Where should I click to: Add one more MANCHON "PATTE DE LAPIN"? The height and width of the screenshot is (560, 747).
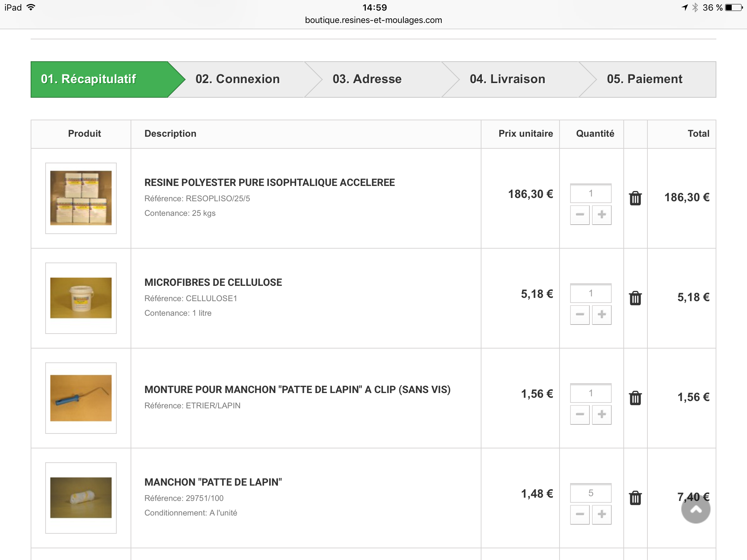click(601, 514)
